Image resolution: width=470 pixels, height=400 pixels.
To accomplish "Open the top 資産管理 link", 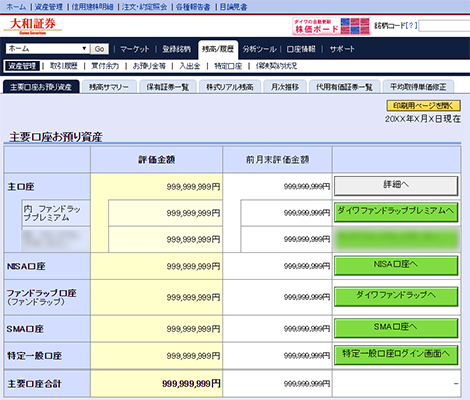I will tap(49, 7).
